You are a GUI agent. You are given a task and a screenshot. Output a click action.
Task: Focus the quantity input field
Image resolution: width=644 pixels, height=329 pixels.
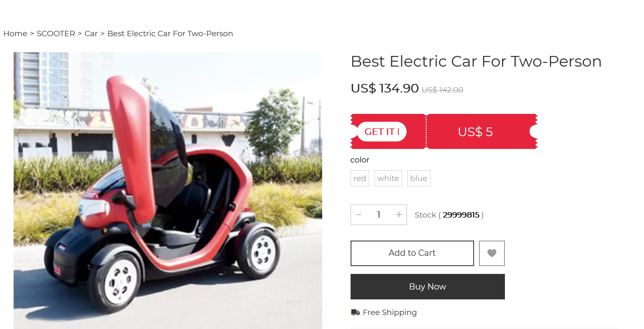[379, 215]
